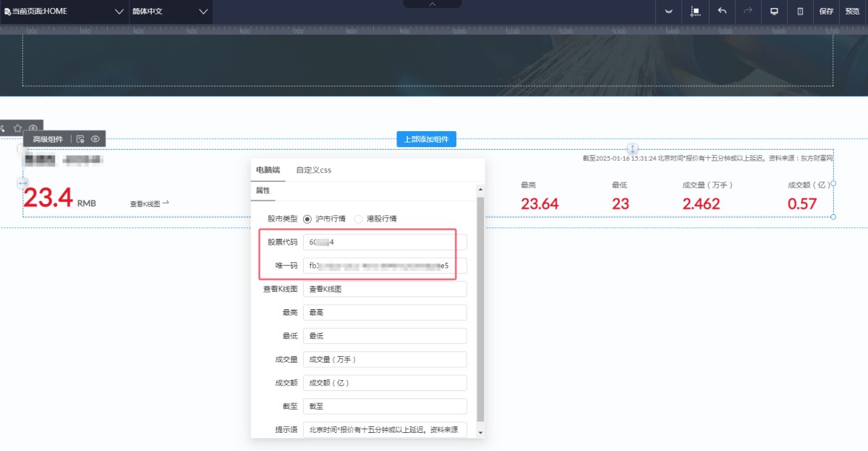Click the 上部添加组件 button
This screenshot has height=451, width=868.
click(426, 140)
